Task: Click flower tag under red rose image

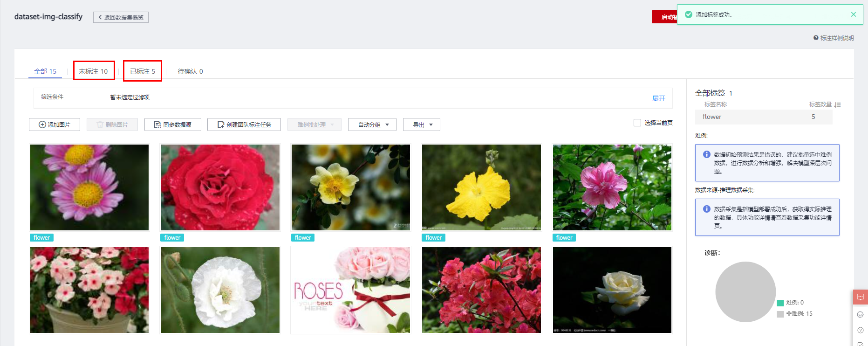Action: coord(172,237)
